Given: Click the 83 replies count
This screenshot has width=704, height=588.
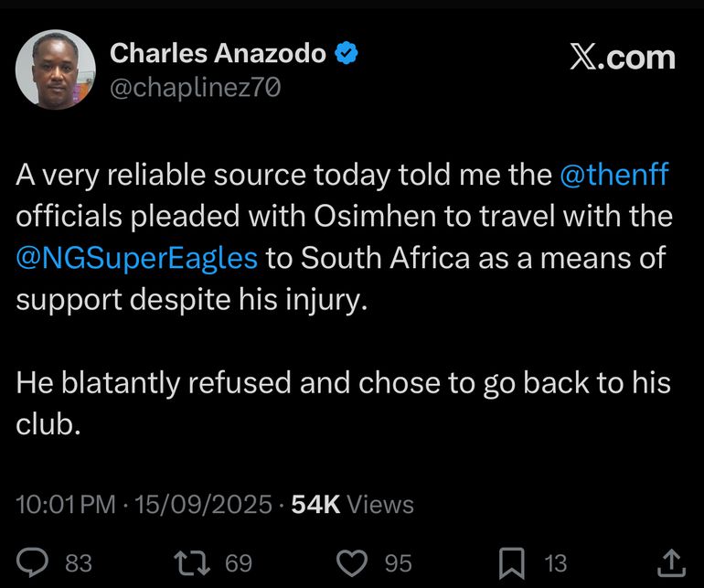Looking at the screenshot, I should [79, 562].
